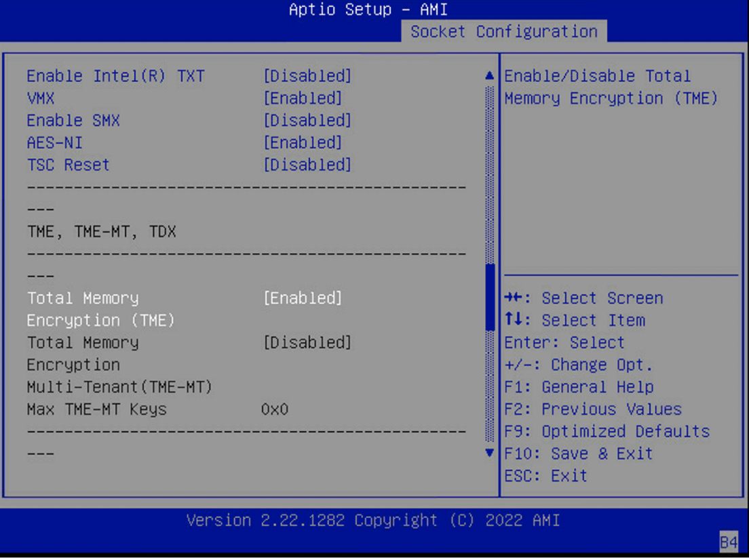Select the Socket Configuration tab

click(x=503, y=32)
